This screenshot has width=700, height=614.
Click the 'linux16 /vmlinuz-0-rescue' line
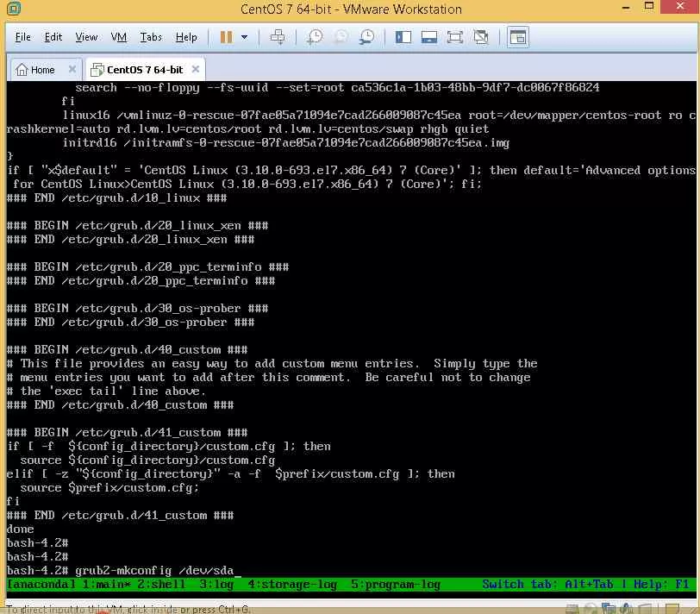coord(351,122)
